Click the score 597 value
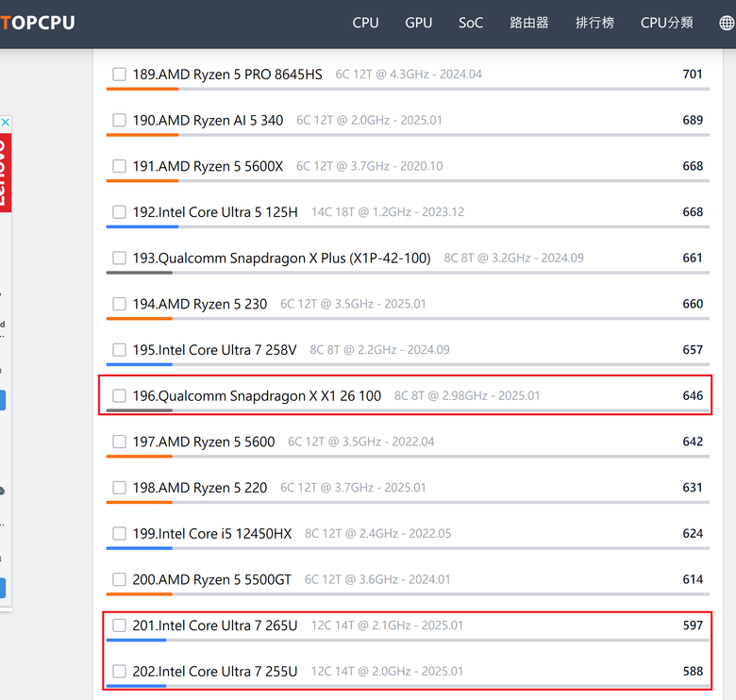Viewport: 736px width, 700px height. coord(693,625)
